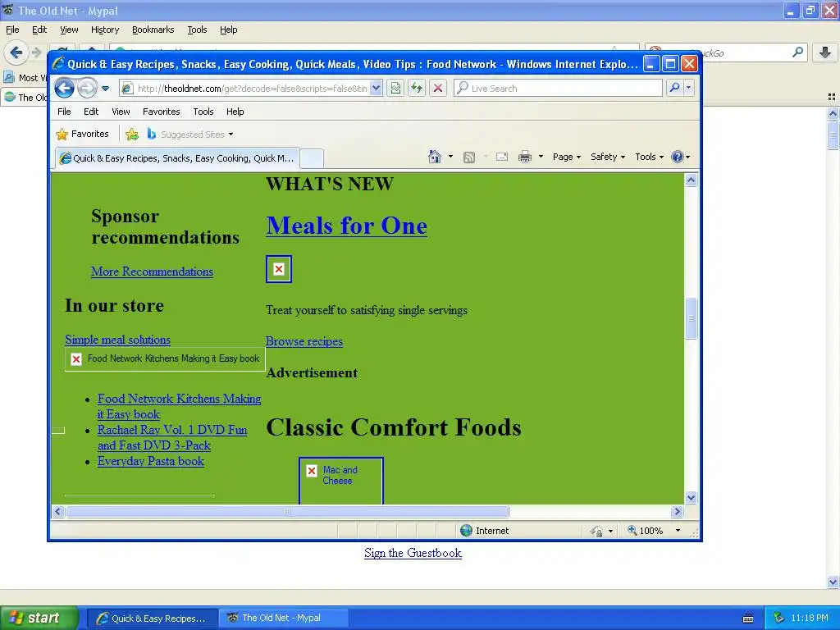Open the zoom level dropdown arrow
Image resolution: width=840 pixels, height=630 pixels.
coord(678,531)
